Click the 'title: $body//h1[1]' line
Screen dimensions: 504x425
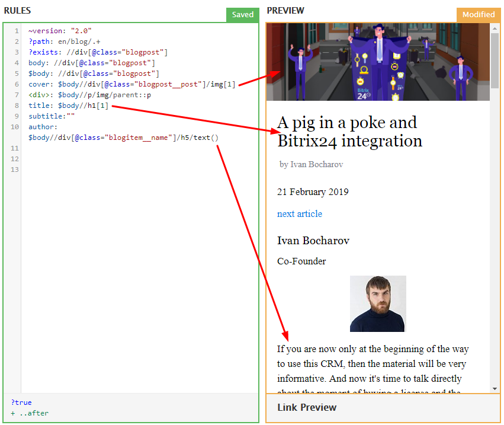69,105
